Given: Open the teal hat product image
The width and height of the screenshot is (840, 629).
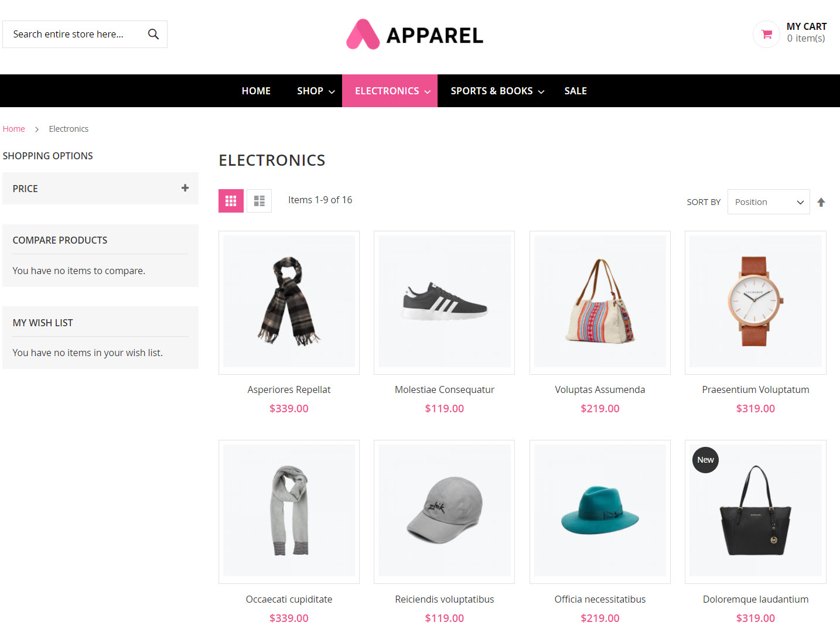Looking at the screenshot, I should pos(600,511).
